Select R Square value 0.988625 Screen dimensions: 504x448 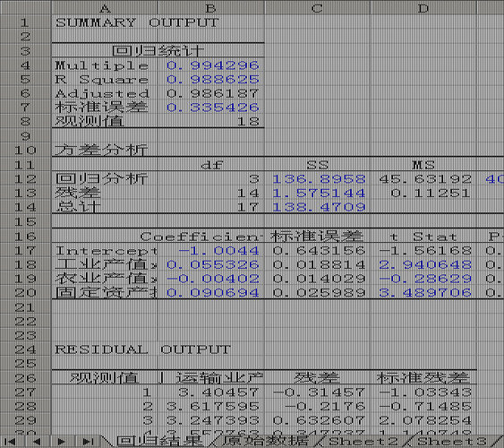(212, 80)
